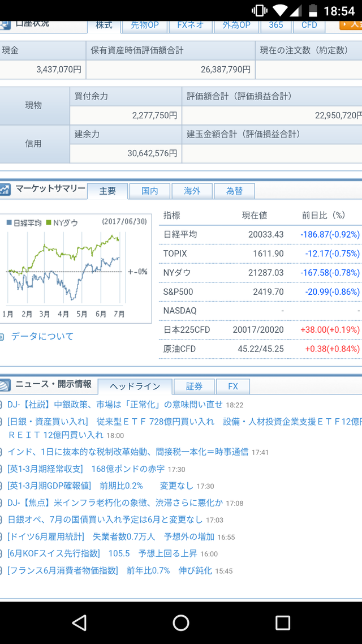
Task: Tap the 20033.43 Nikkei current value
Action: point(266,234)
